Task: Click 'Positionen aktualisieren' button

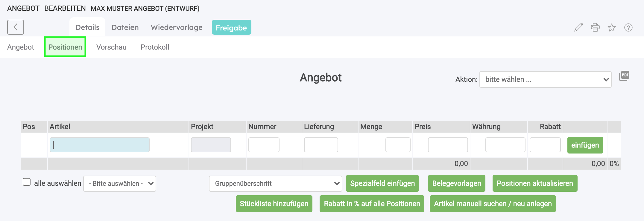Action: [535, 183]
